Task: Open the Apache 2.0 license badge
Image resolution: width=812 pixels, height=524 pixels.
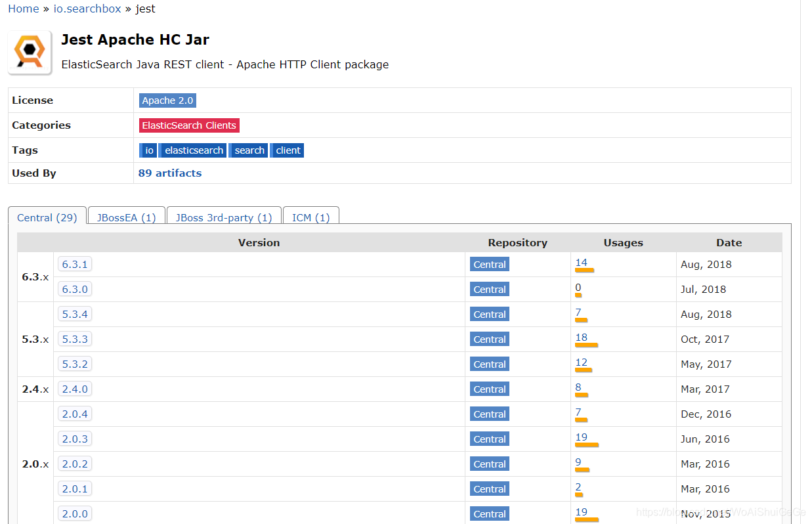Action: 167,100
